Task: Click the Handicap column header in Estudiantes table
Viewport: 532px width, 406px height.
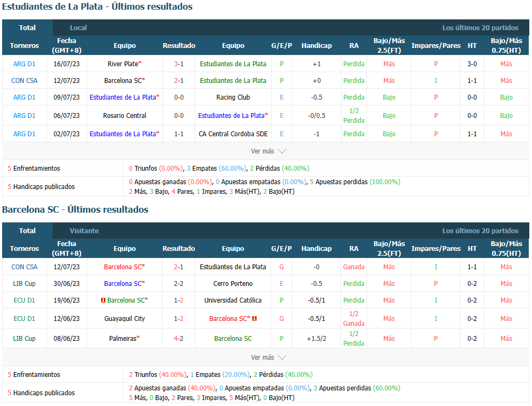Action: click(x=316, y=46)
